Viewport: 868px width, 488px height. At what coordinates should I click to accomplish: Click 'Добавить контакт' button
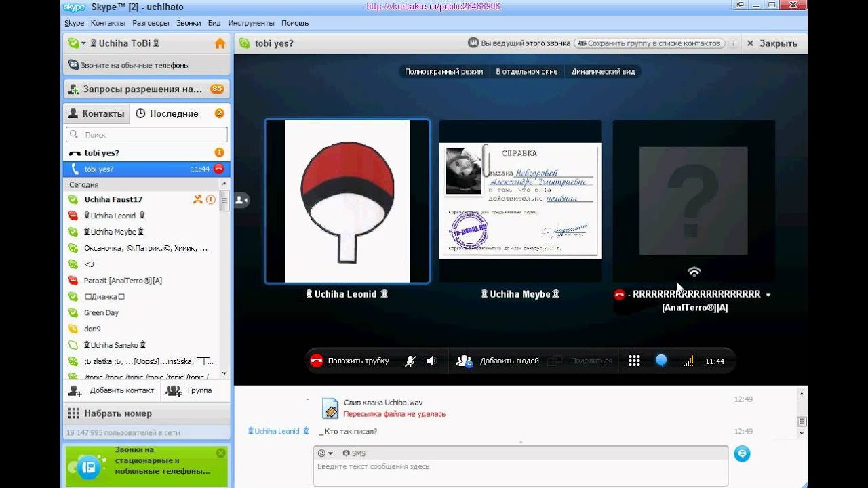(112, 390)
